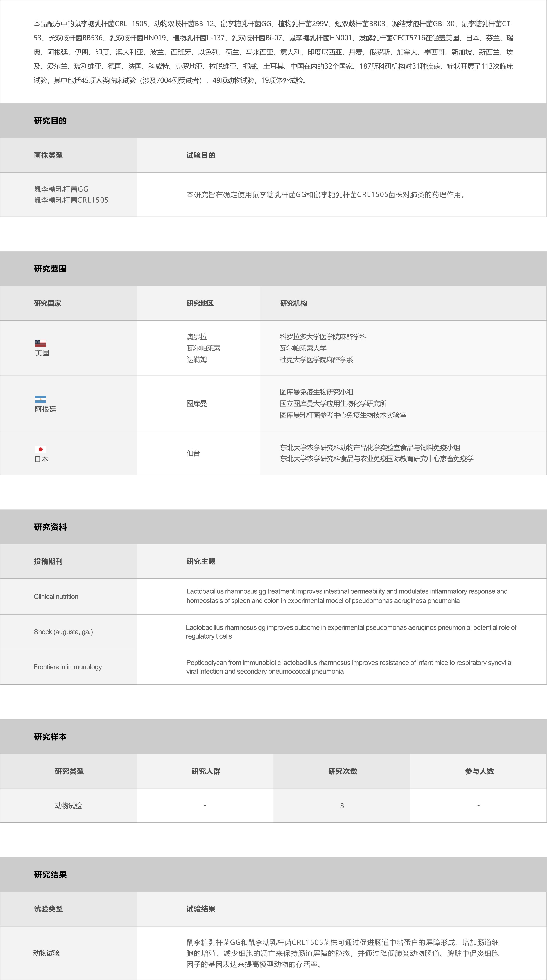
Task: Click the 图库曼 region cell
Action: pos(197,404)
